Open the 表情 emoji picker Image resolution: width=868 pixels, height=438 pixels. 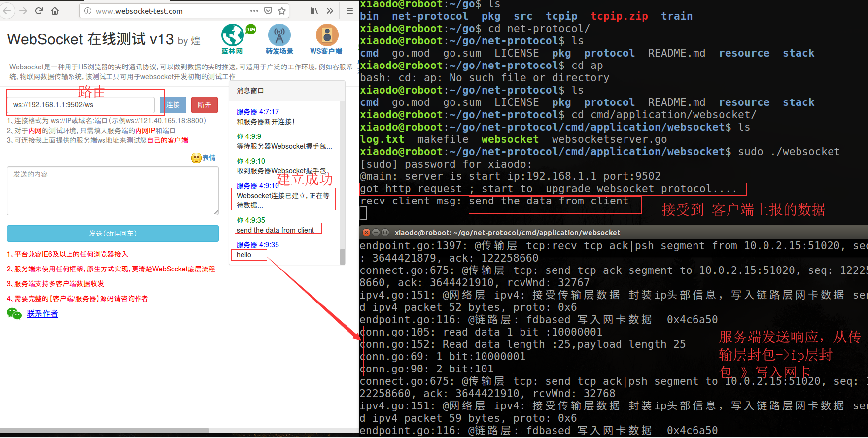[204, 158]
